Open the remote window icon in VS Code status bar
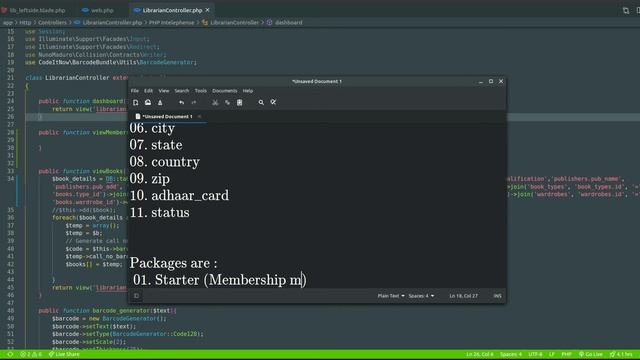The width and height of the screenshot is (640, 360). tap(10, 354)
